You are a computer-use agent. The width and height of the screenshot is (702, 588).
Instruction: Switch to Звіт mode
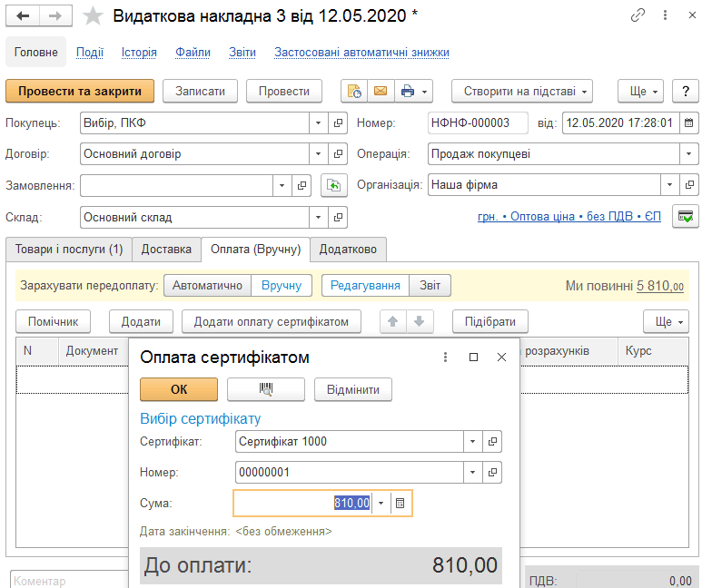pyautogui.click(x=430, y=286)
